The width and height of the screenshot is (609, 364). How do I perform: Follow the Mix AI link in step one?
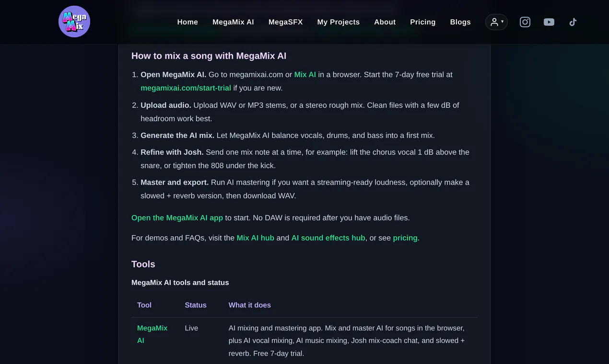(305, 75)
